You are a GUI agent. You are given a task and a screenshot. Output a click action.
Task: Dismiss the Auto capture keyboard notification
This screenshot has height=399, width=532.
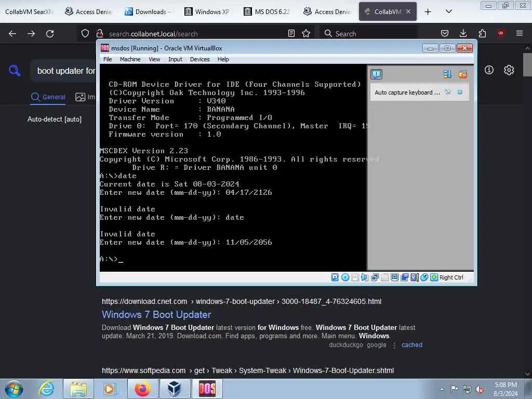pos(460,92)
